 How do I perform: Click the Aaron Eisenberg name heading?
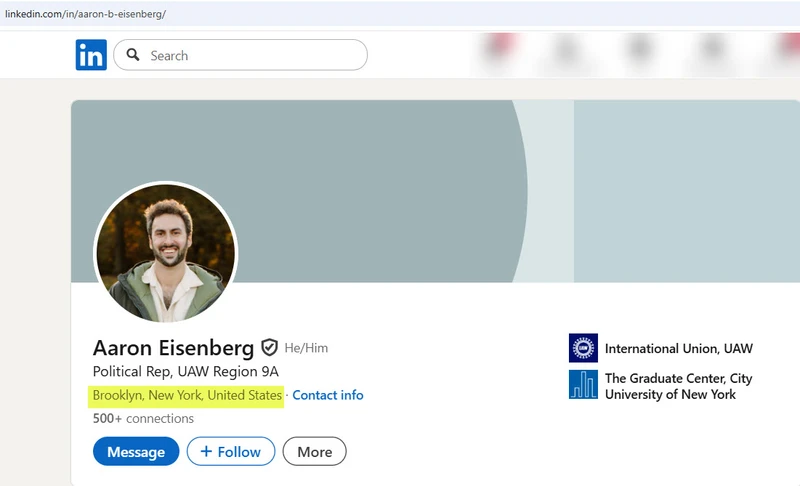[173, 348]
